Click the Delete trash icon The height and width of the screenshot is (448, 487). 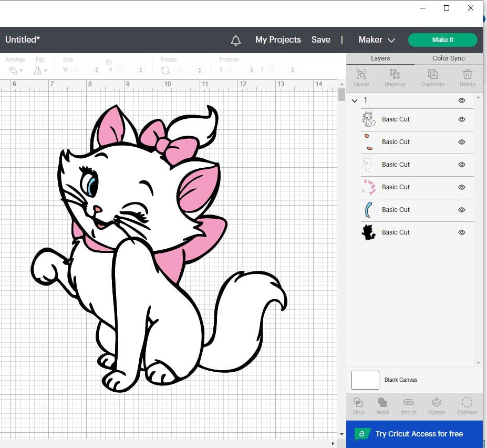pyautogui.click(x=467, y=78)
